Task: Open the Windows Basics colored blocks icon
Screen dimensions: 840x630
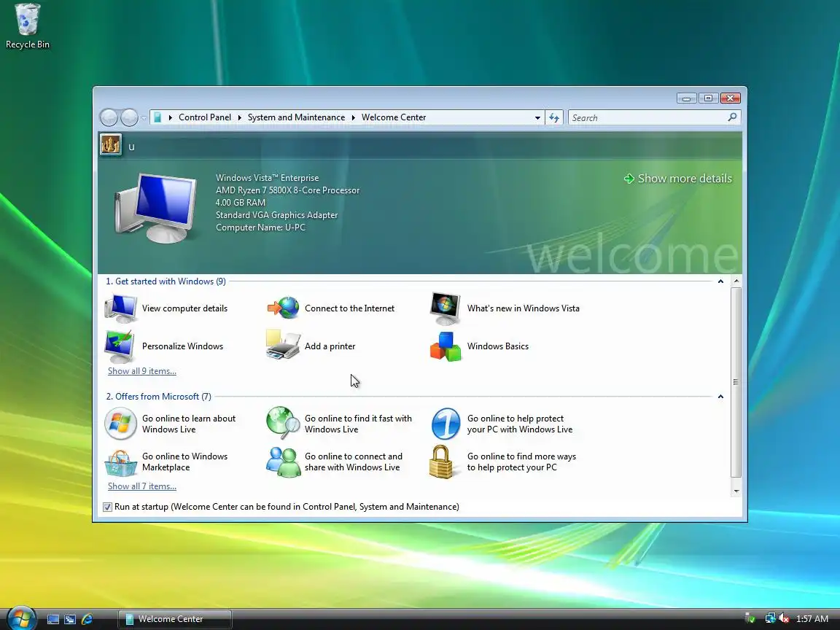Action: click(446, 346)
